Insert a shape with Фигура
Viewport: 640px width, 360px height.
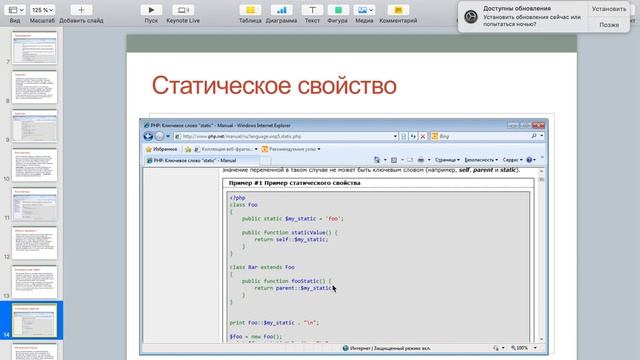(338, 10)
